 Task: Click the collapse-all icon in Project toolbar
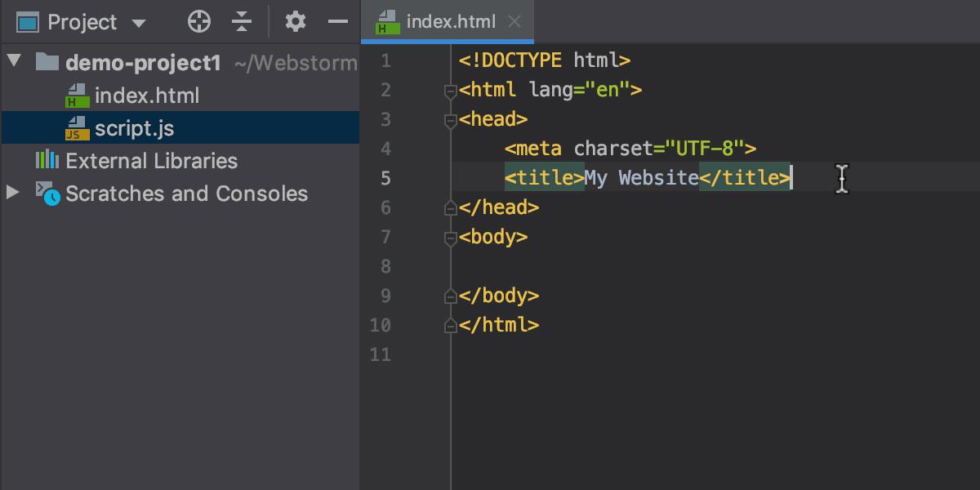click(x=242, y=21)
